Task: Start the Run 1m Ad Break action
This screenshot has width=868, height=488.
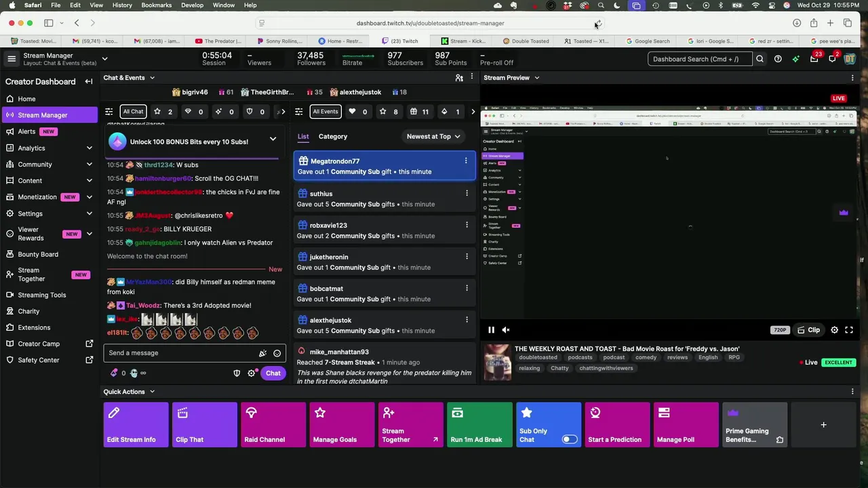Action: coord(479,425)
